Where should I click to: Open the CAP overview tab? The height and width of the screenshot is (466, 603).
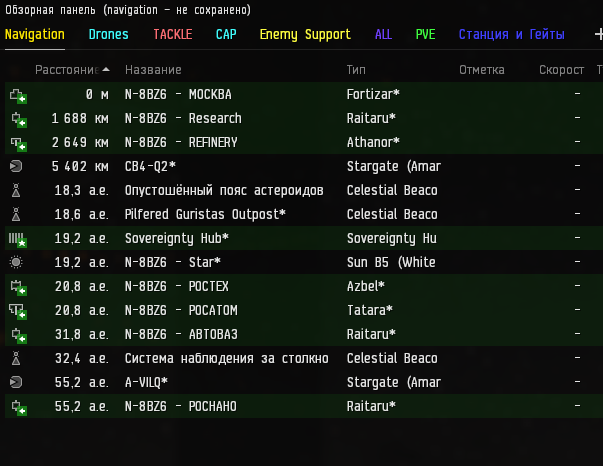226,34
